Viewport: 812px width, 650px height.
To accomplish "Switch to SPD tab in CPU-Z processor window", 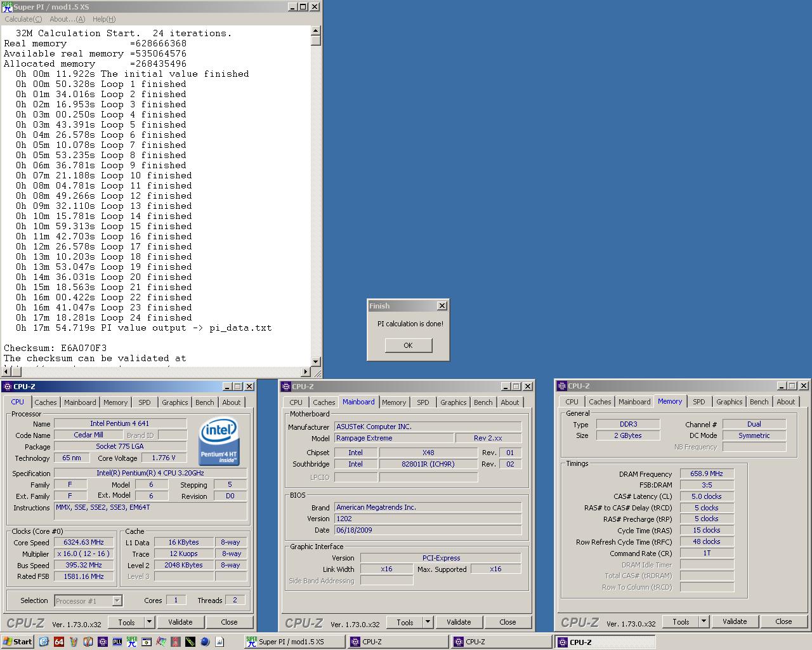I will pyautogui.click(x=145, y=402).
